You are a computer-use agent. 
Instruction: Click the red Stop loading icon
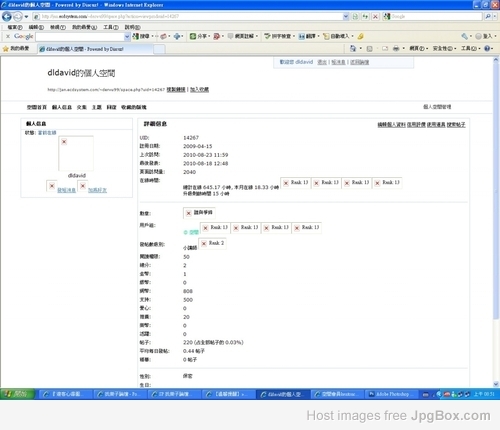pyautogui.click(x=375, y=16)
